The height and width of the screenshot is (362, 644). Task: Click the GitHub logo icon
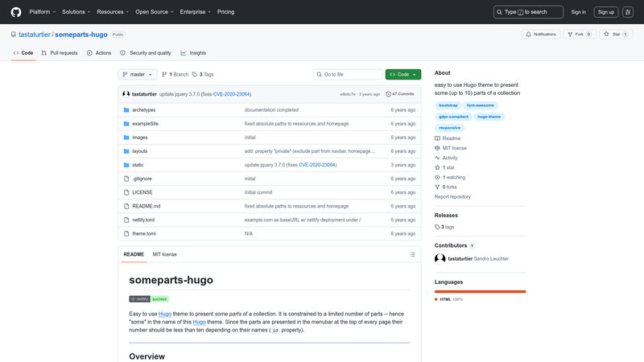[16, 12]
